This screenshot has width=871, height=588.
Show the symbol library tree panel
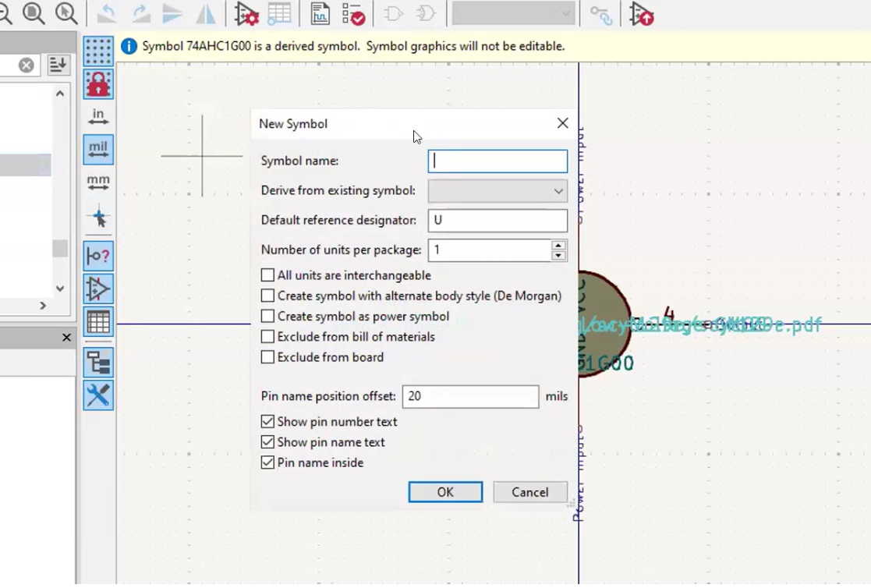(98, 362)
